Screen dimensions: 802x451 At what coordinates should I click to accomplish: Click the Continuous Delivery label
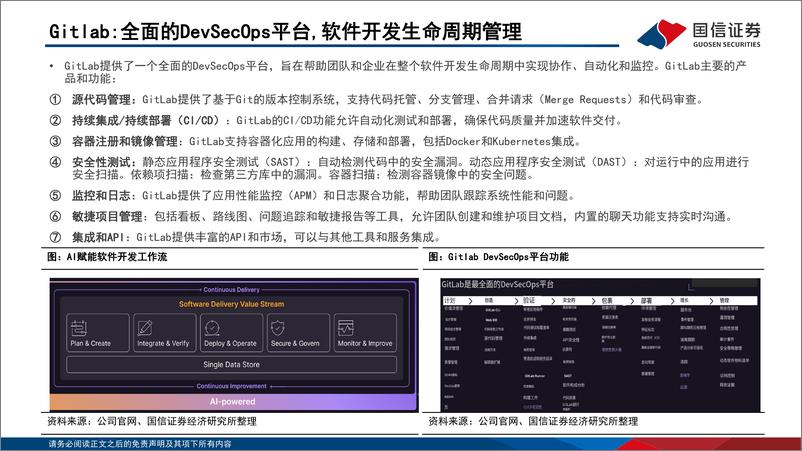coord(231,289)
